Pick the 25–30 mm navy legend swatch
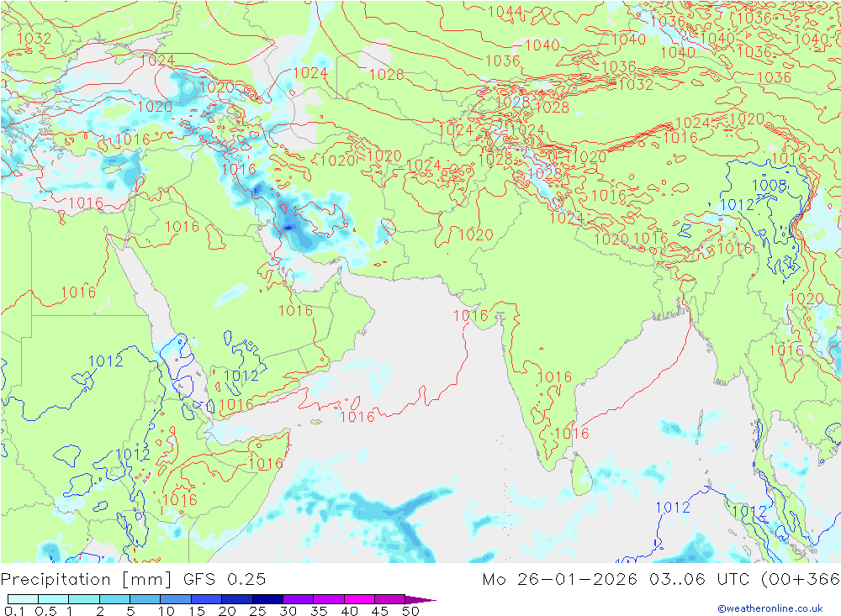This screenshot has width=841, height=616. click(267, 599)
